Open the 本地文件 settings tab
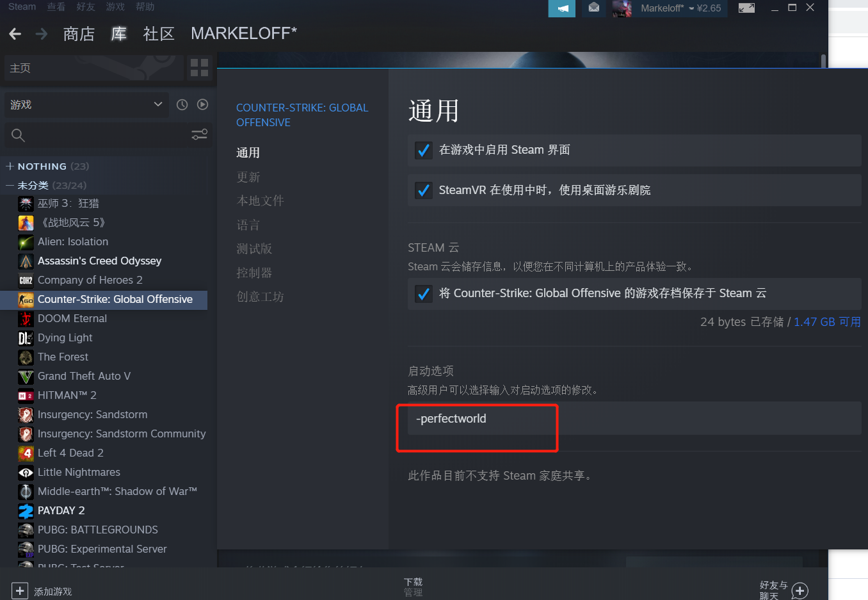 click(261, 201)
